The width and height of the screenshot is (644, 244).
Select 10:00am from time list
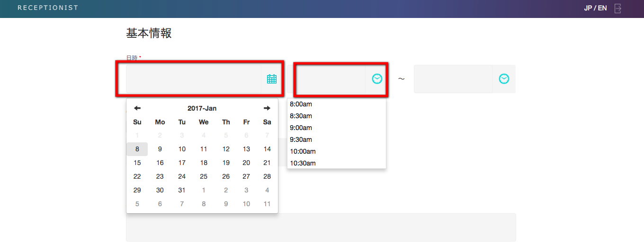click(303, 151)
